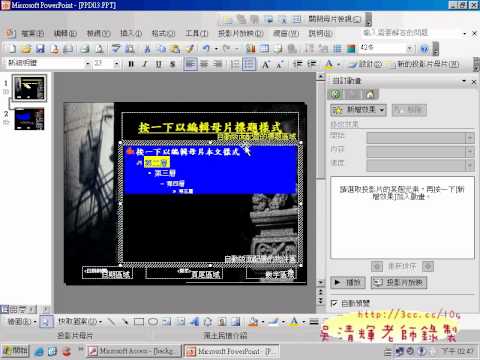Toggle Bold formatting
This screenshot has width=480, height=360.
[x=131, y=64]
